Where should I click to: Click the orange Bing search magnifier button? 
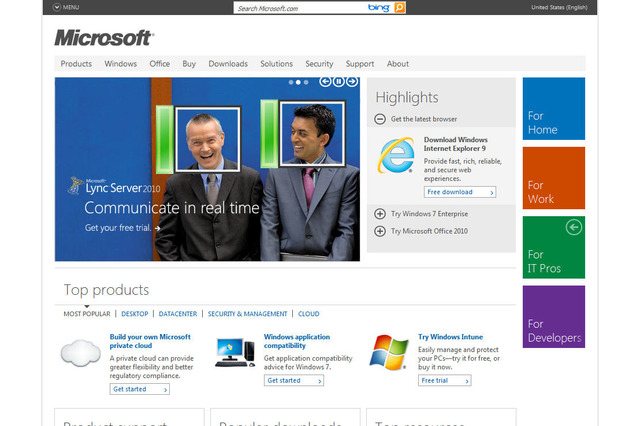pyautogui.click(x=400, y=7)
